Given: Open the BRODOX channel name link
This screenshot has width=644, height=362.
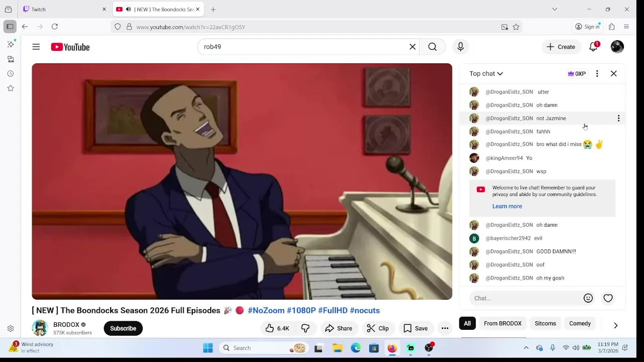Looking at the screenshot, I should point(66,325).
